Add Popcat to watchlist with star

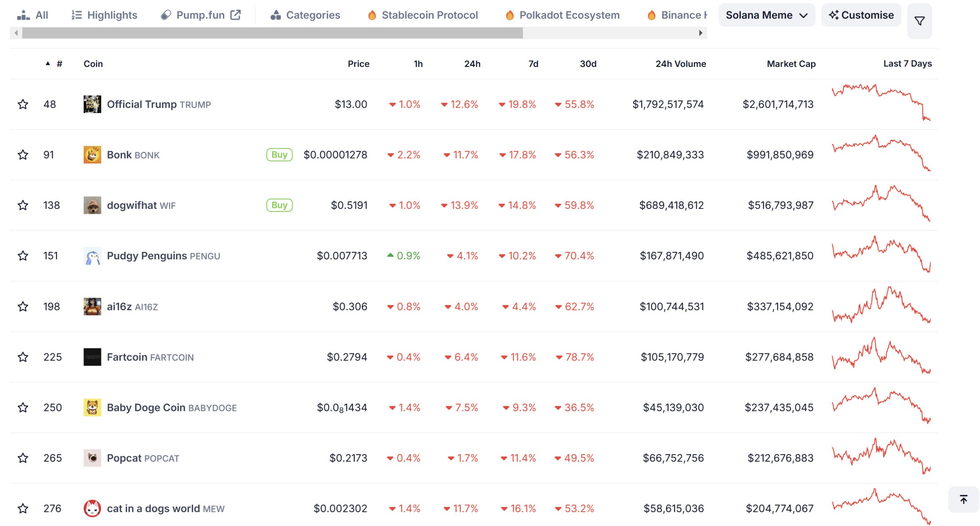tap(23, 457)
